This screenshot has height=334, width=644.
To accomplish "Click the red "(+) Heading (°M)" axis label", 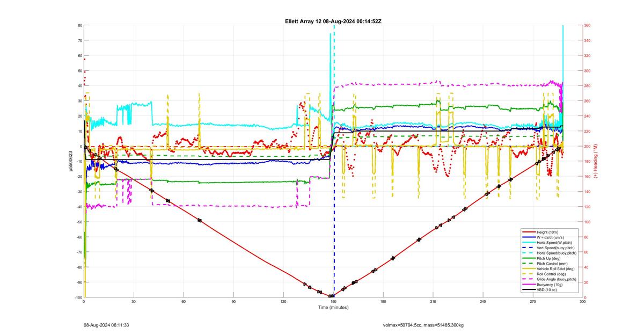I will point(596,161).
